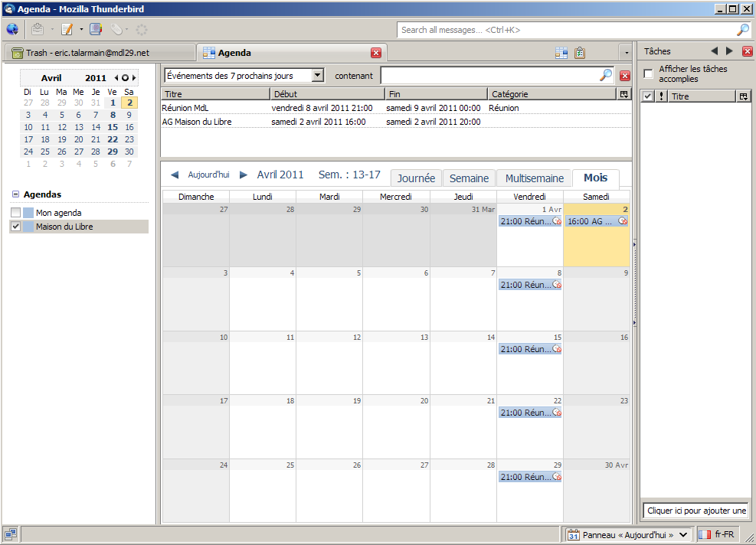
Task: Click the globe icon in the main toolbar
Action: (x=12, y=30)
